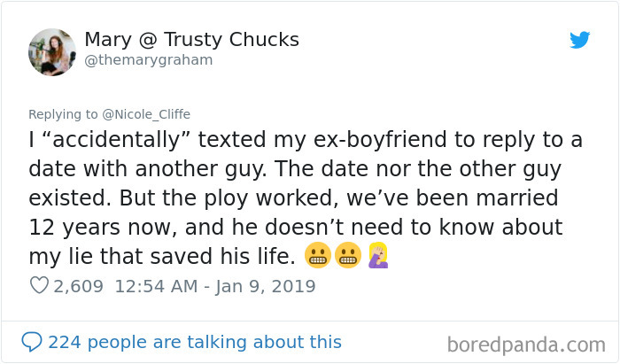Open the @Nicole_Cliffe mention link
This screenshot has height=364, width=620.
pyautogui.click(x=146, y=114)
